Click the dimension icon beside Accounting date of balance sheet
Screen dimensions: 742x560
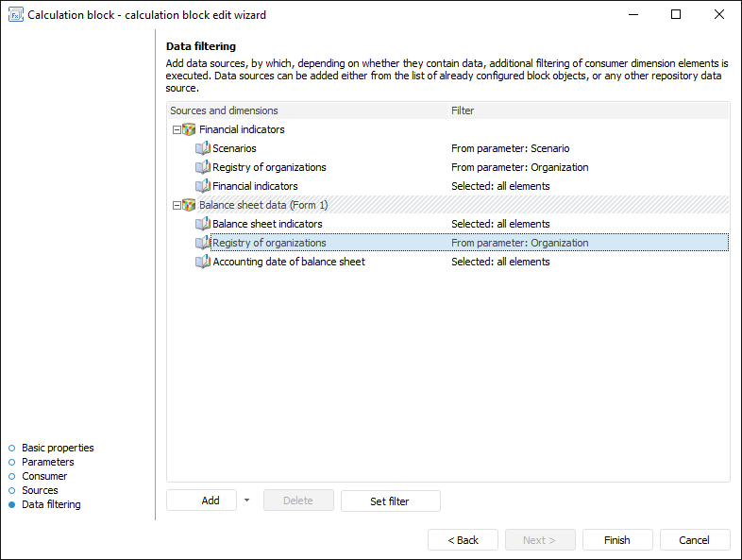pos(202,262)
